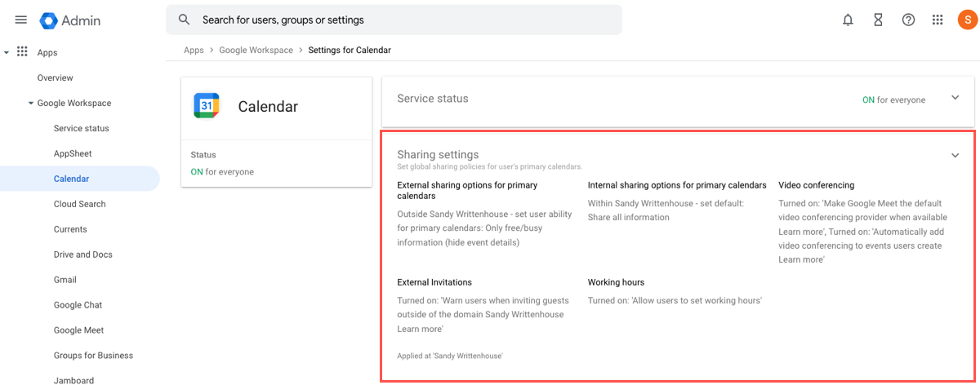
Task: Open Google Chat in the sidebar
Action: 78,305
